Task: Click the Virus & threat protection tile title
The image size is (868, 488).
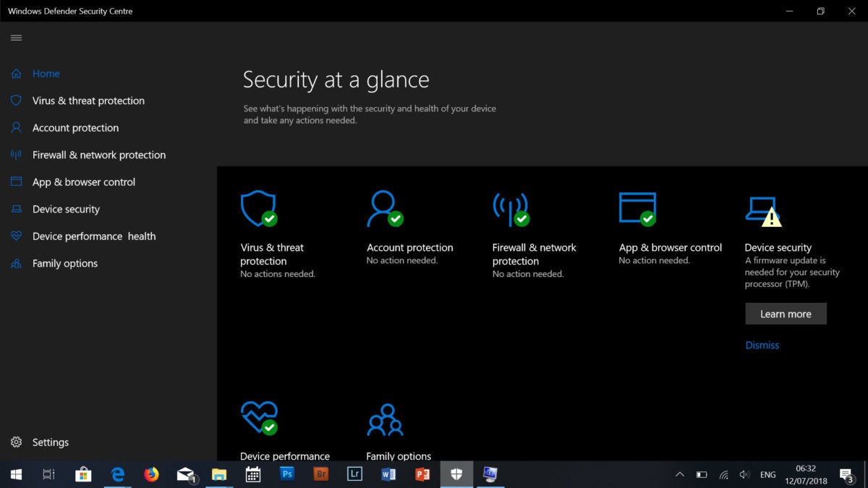Action: pyautogui.click(x=272, y=254)
